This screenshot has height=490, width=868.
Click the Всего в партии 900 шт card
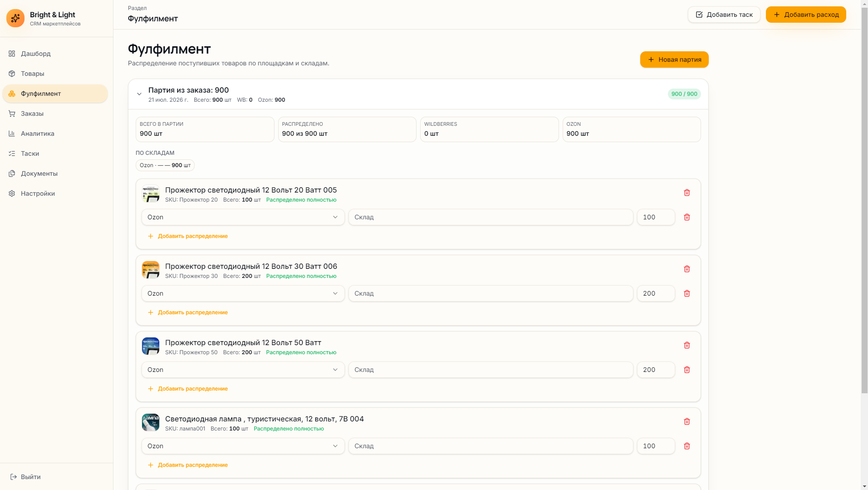click(x=205, y=129)
